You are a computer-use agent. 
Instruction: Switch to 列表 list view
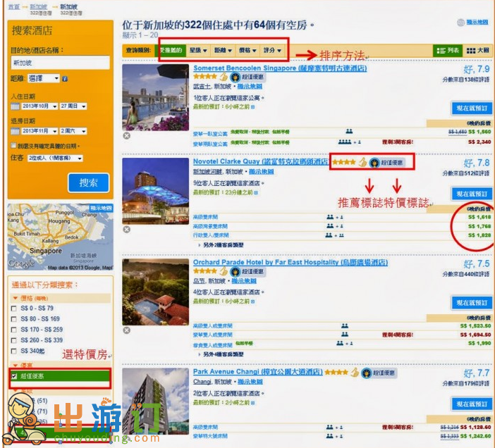tap(448, 51)
